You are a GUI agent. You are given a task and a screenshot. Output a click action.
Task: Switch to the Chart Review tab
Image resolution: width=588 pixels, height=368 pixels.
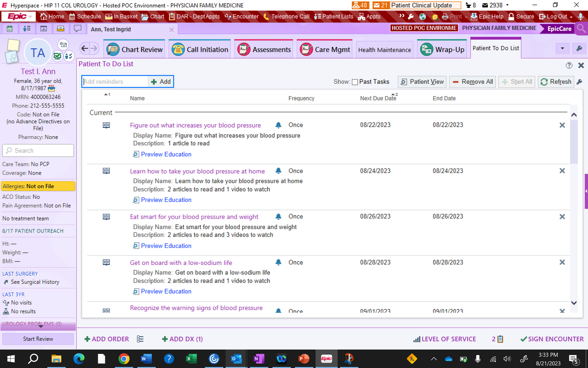coord(135,49)
